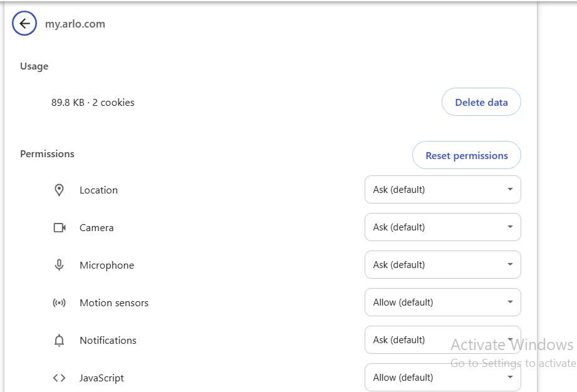
Task: Click the Notifications label
Action: [108, 340]
